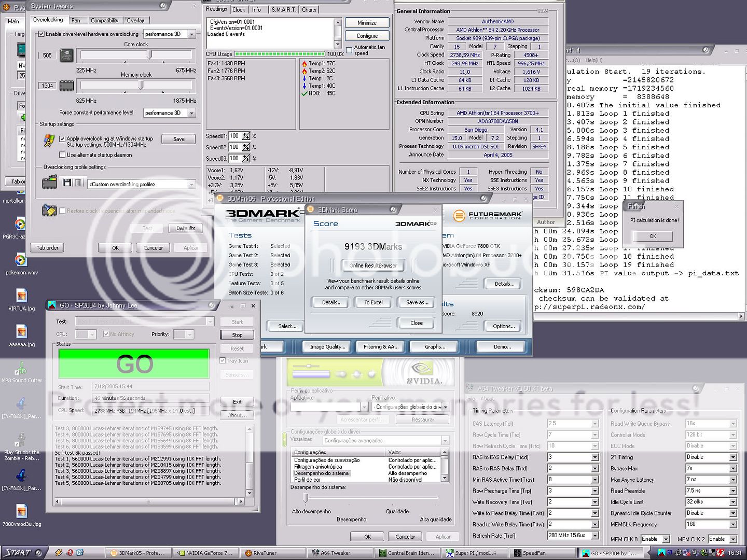Viewport: 747px width, 560px height.
Task: Select Desempenho do sistema row in NVIDIA settings
Action: click(367, 473)
